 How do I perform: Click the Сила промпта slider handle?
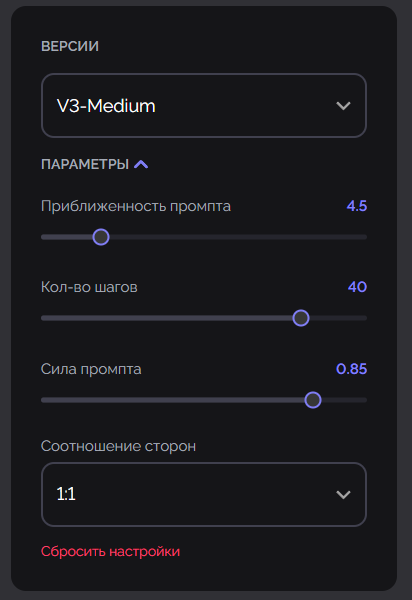(313, 400)
